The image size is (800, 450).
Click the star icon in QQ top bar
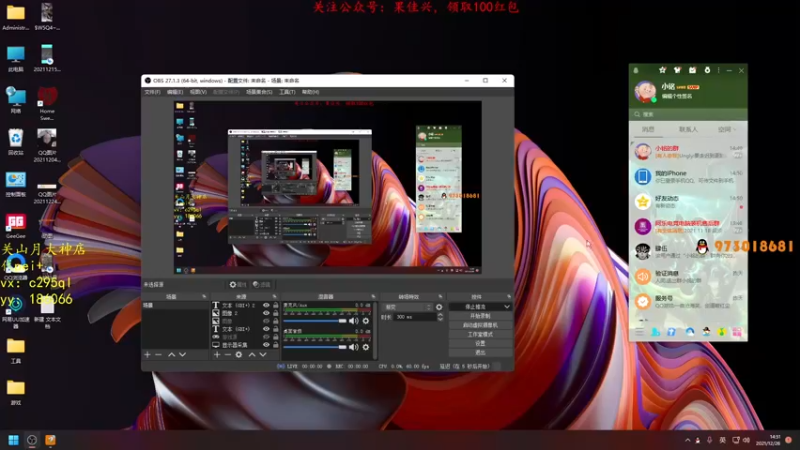662,70
